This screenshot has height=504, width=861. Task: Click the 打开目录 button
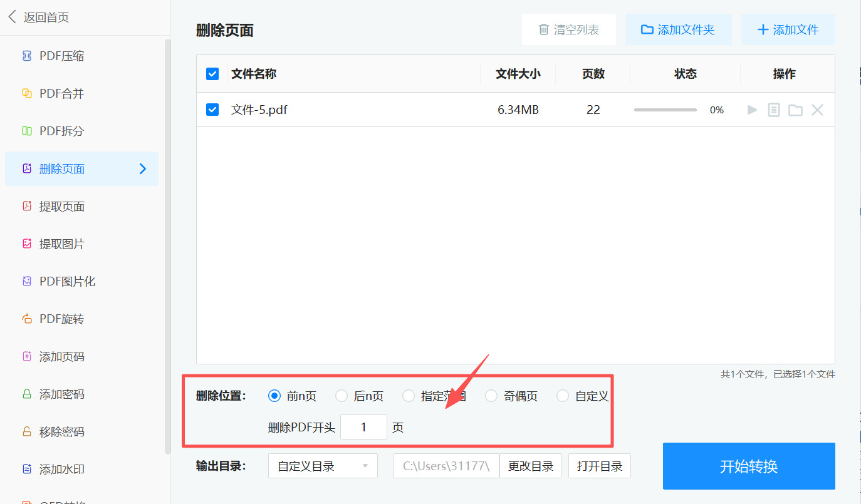[600, 466]
